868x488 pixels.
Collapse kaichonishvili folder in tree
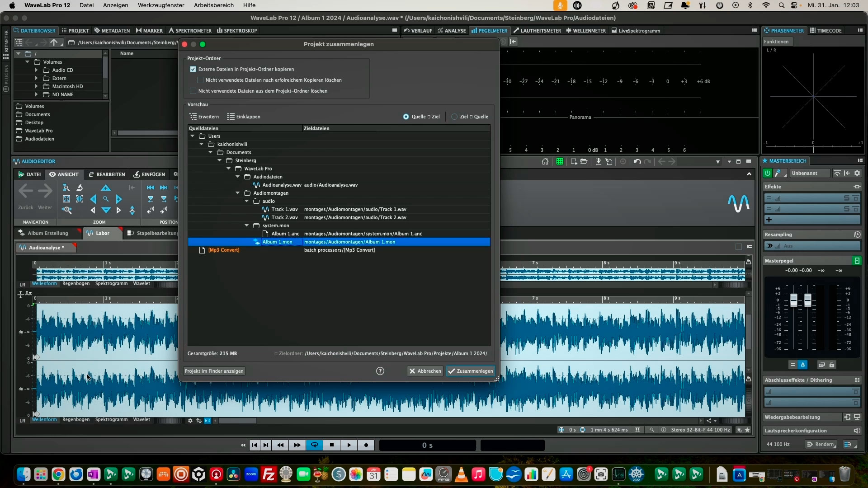pos(202,144)
